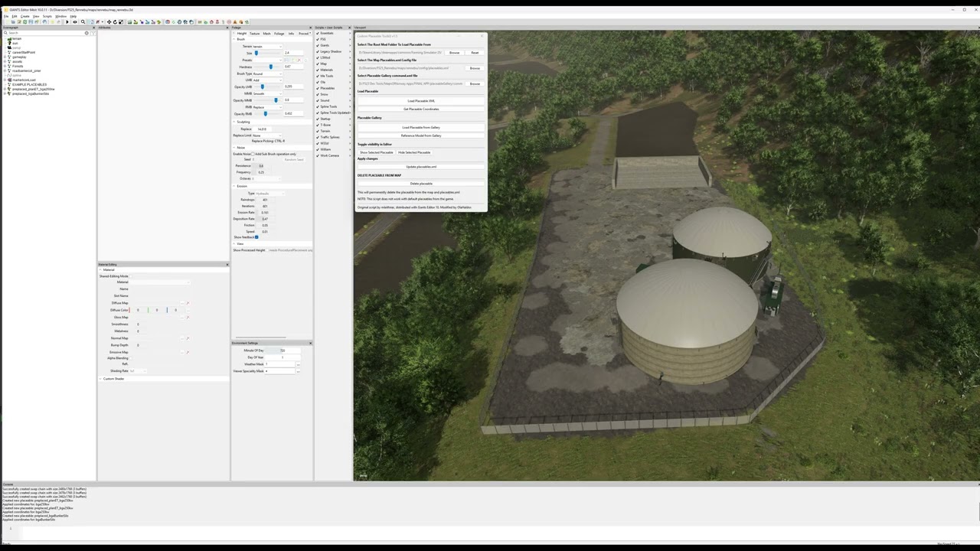This screenshot has width=980, height=551.
Task: Clear the Emissive Map with red X
Action: 188,352
